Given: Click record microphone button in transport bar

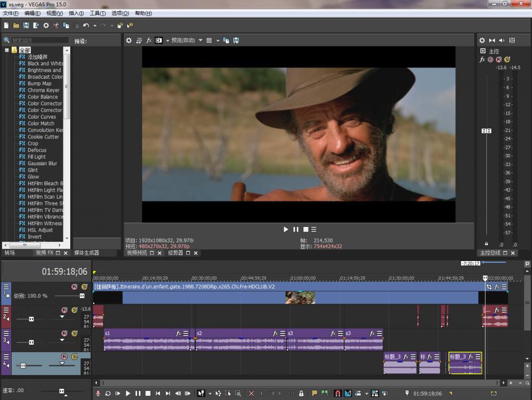Looking at the screenshot, I should [x=98, y=393].
